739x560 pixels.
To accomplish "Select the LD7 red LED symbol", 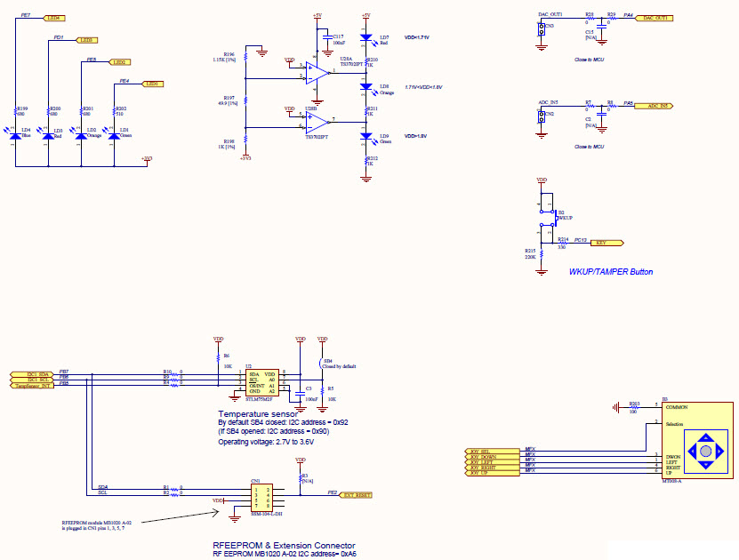I will [x=365, y=38].
